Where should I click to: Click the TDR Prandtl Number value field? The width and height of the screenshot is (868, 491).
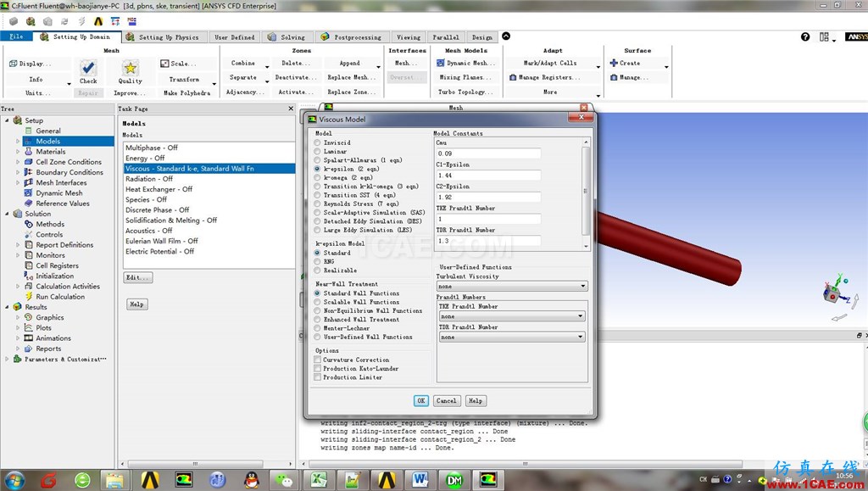488,241
